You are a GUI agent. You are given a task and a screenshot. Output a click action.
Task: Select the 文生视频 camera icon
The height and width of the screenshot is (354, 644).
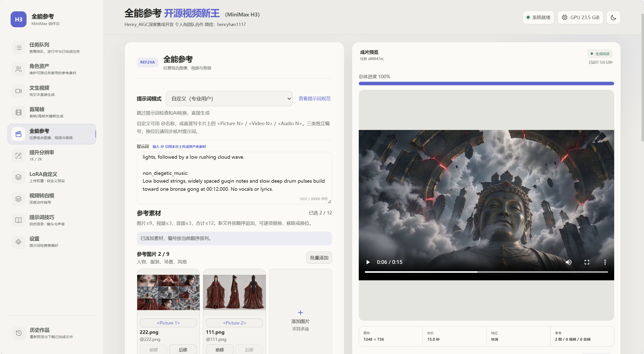click(18, 91)
